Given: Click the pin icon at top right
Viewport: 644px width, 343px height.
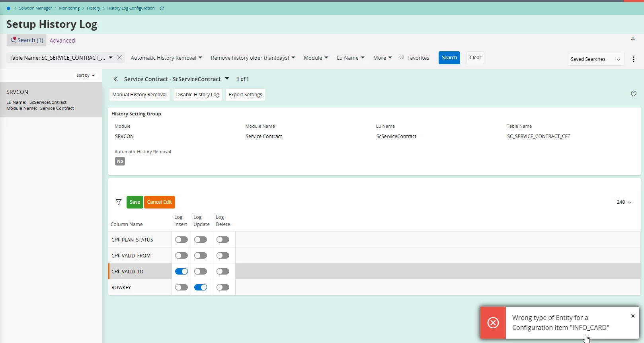Looking at the screenshot, I should tap(633, 39).
